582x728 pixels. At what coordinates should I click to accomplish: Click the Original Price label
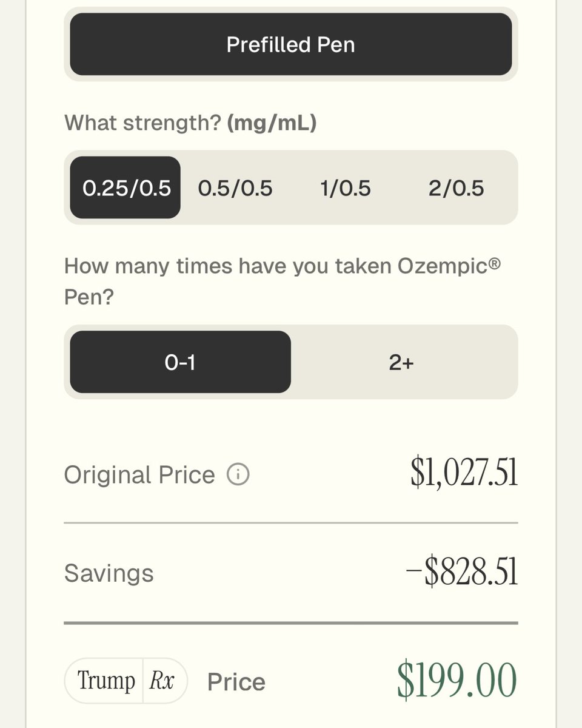139,475
